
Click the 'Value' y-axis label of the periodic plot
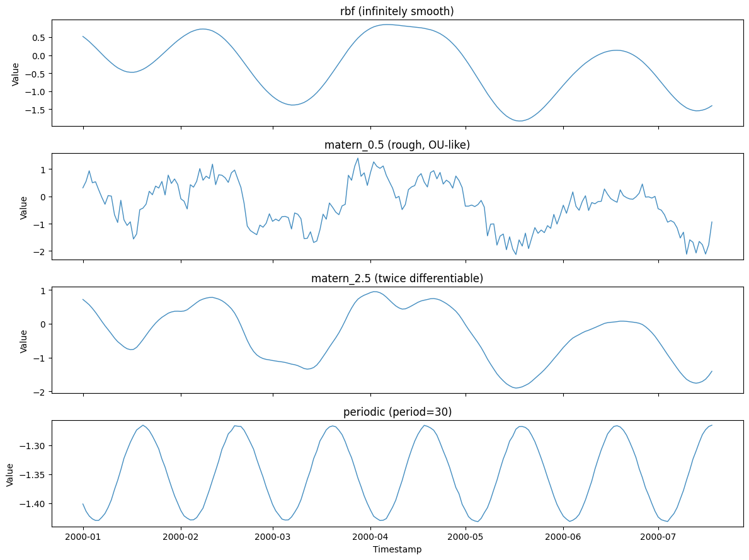click(9, 475)
